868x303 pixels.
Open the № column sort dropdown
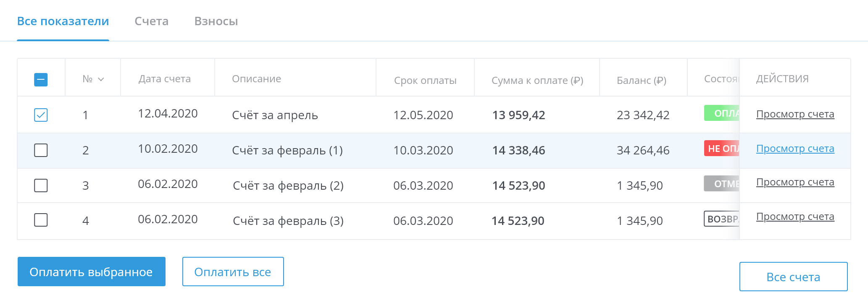[100, 78]
